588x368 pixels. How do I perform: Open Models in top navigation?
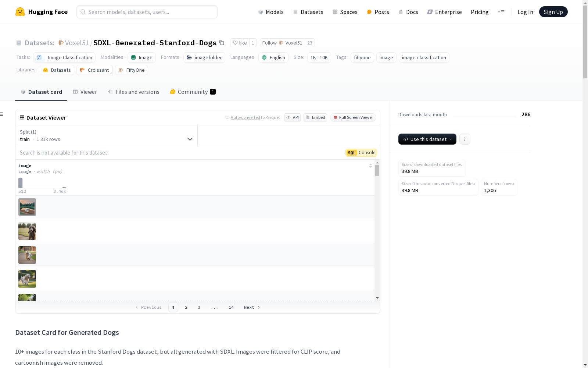[271, 12]
